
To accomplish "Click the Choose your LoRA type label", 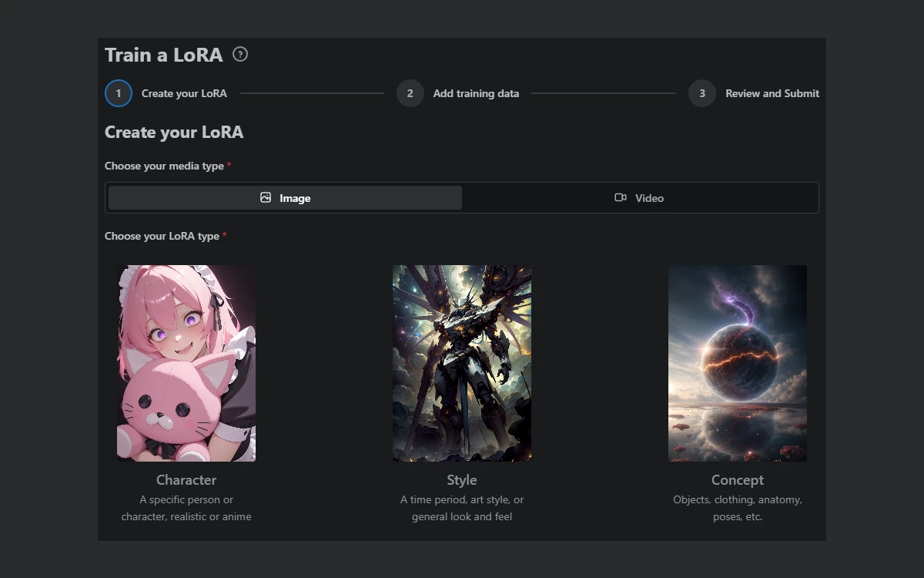I will (x=162, y=236).
